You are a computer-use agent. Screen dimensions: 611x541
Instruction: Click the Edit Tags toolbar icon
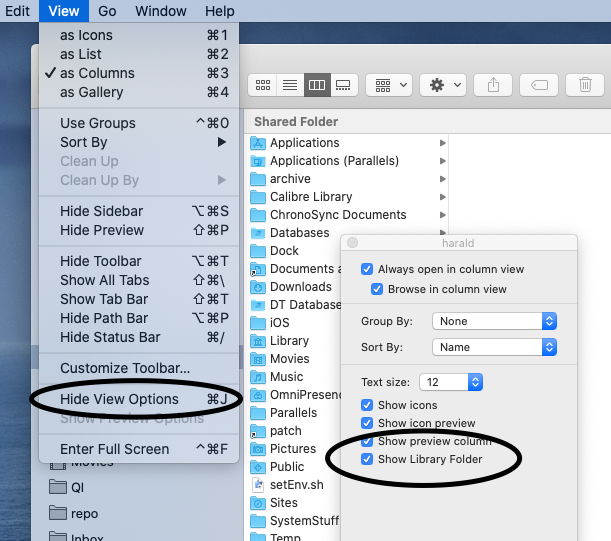[539, 85]
